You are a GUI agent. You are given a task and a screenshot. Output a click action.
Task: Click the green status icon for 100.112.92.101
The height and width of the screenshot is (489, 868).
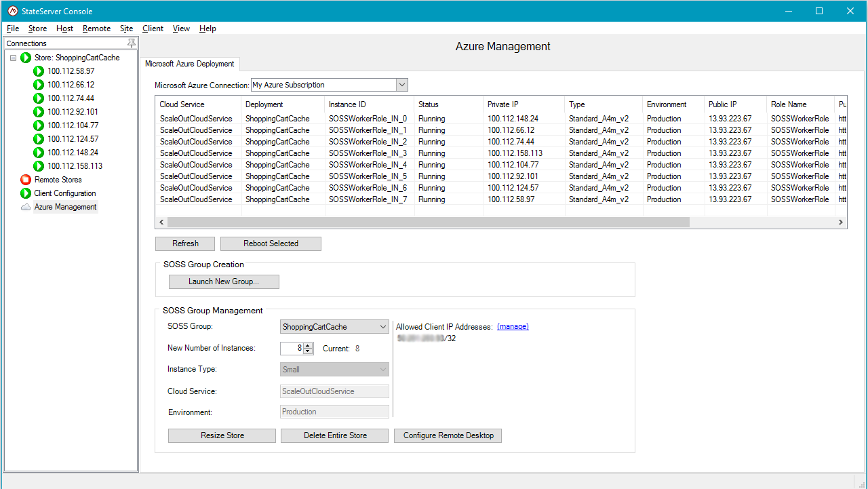click(39, 112)
